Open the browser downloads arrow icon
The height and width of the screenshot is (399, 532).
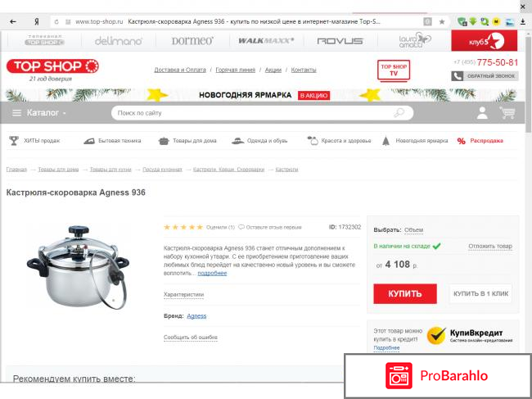(x=523, y=22)
